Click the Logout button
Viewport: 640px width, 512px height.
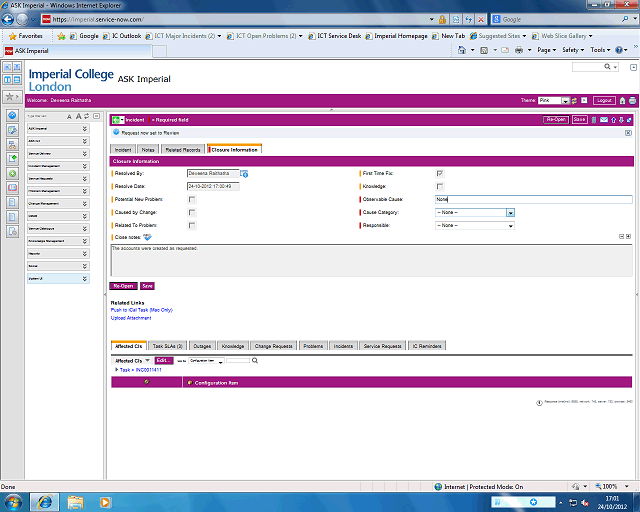(603, 101)
